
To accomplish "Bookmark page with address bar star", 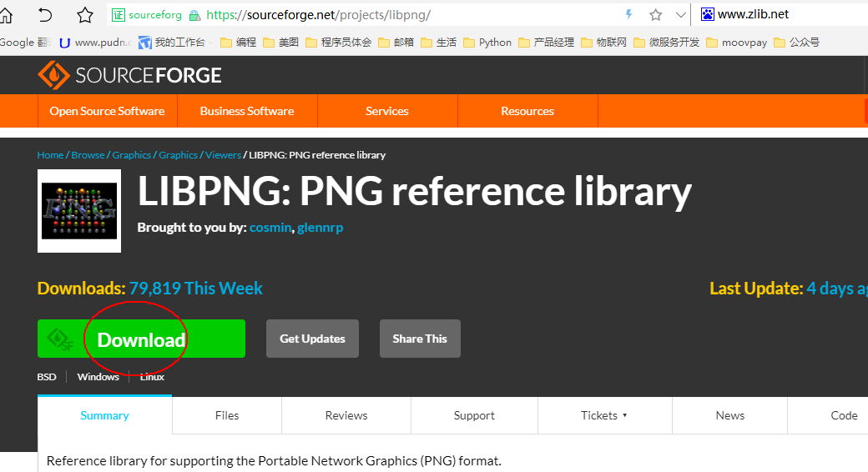I will pos(655,15).
